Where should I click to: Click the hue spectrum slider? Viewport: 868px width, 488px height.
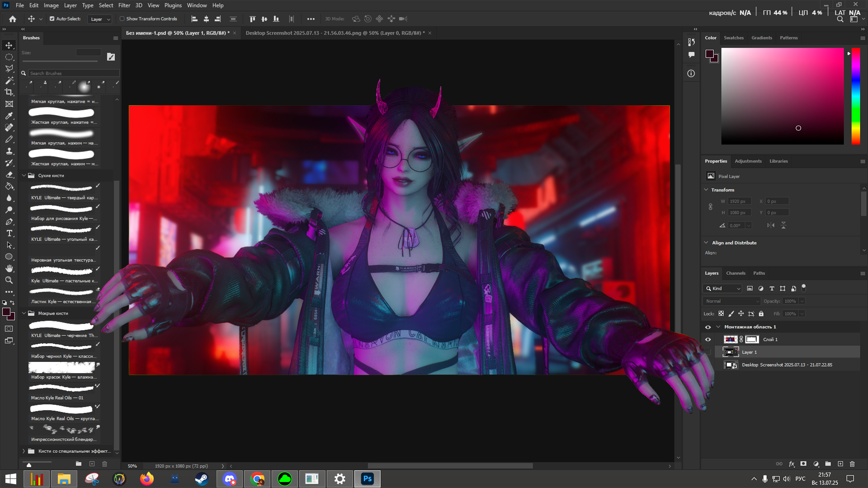[x=855, y=96]
